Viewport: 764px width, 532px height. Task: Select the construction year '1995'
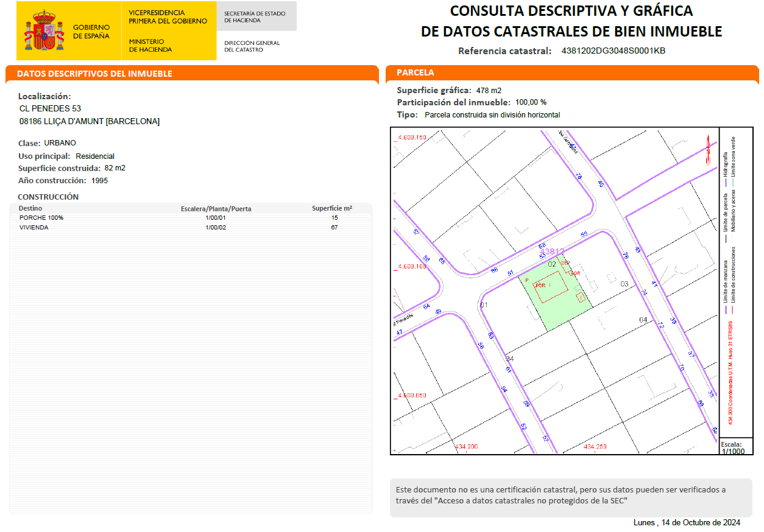pyautogui.click(x=100, y=181)
